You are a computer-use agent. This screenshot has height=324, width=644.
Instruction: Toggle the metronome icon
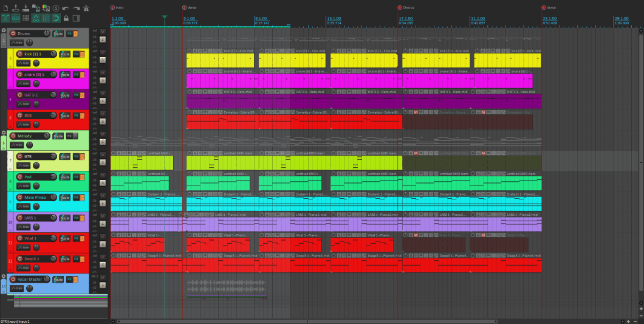pos(86,9)
